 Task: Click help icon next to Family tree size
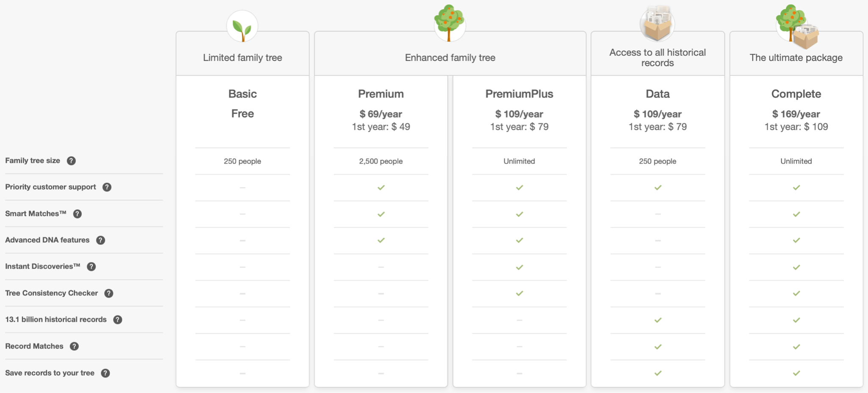[x=71, y=161]
